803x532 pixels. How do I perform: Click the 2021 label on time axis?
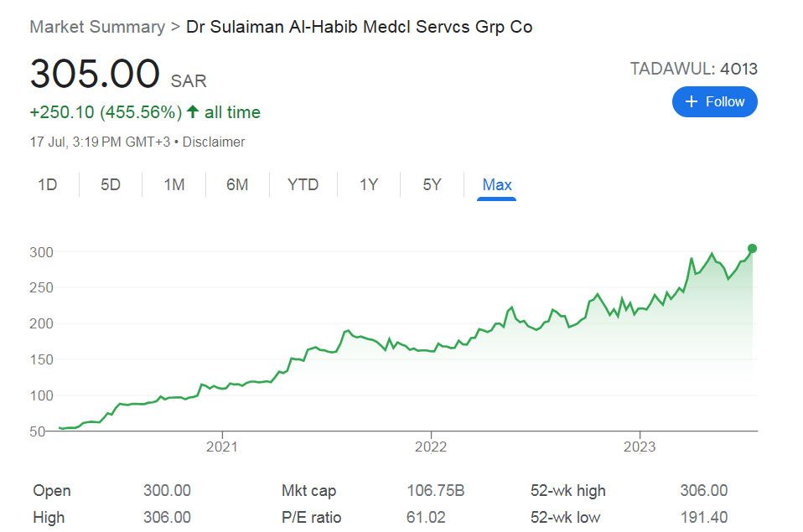point(221,446)
